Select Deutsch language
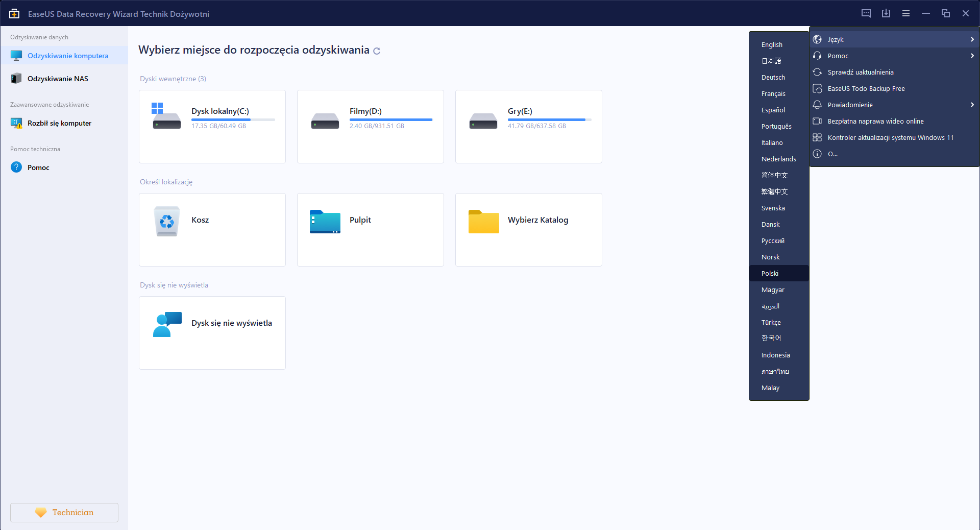 [779, 78]
